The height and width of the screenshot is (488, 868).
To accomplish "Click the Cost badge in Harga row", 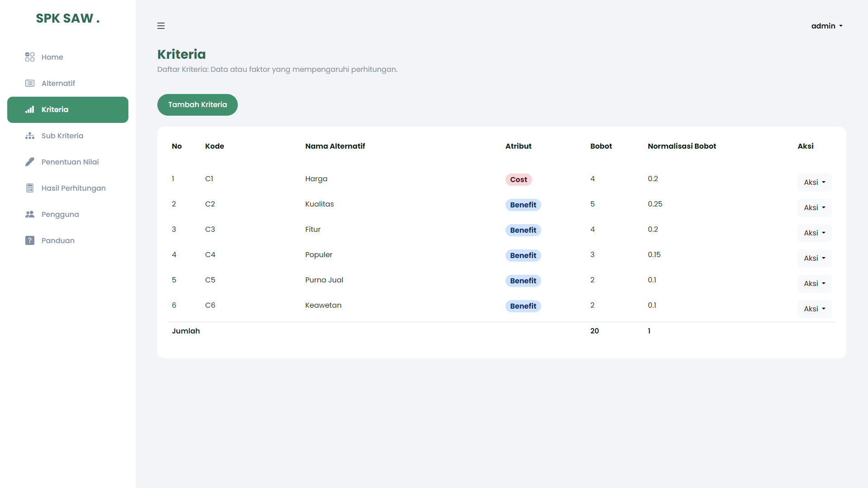I will tap(519, 180).
